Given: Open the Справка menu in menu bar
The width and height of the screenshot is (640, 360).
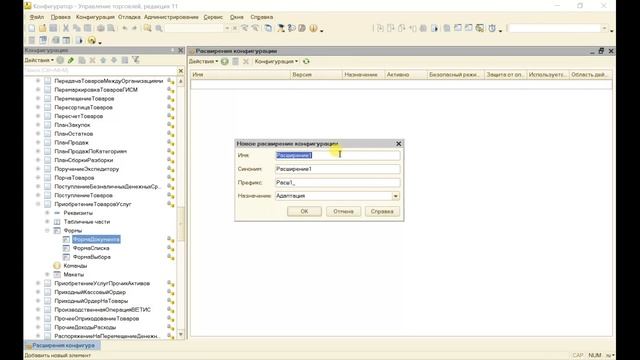Looking at the screenshot, I should [262, 17].
